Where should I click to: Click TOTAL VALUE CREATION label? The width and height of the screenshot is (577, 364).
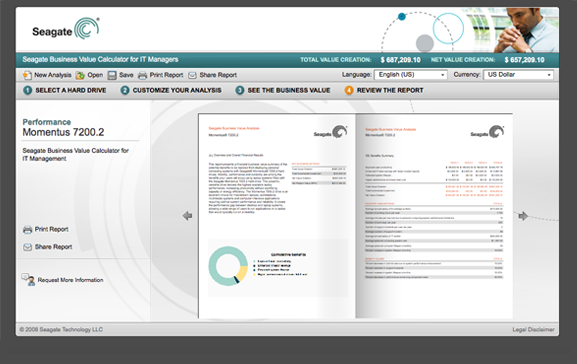pos(336,60)
